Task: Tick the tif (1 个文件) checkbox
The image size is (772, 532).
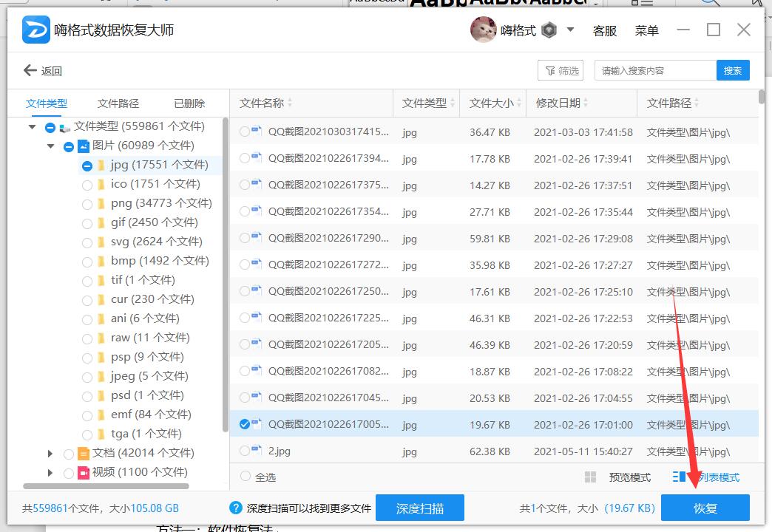Action: pyautogui.click(x=87, y=281)
